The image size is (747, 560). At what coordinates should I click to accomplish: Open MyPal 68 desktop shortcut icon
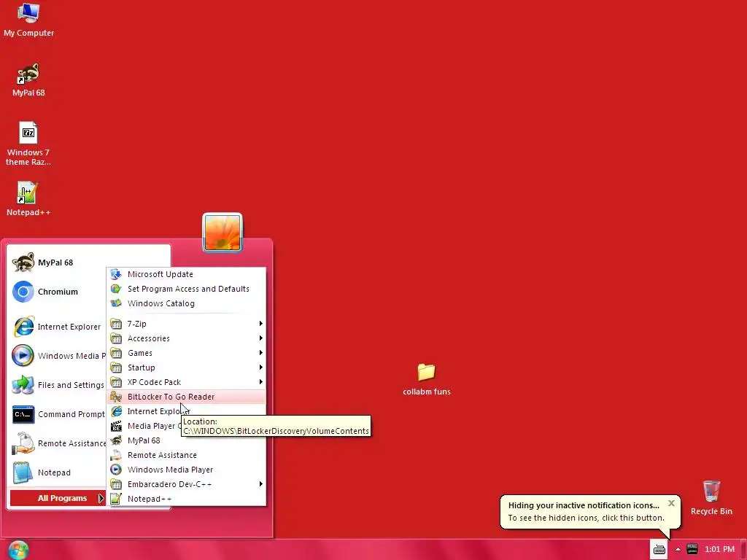tap(28, 79)
